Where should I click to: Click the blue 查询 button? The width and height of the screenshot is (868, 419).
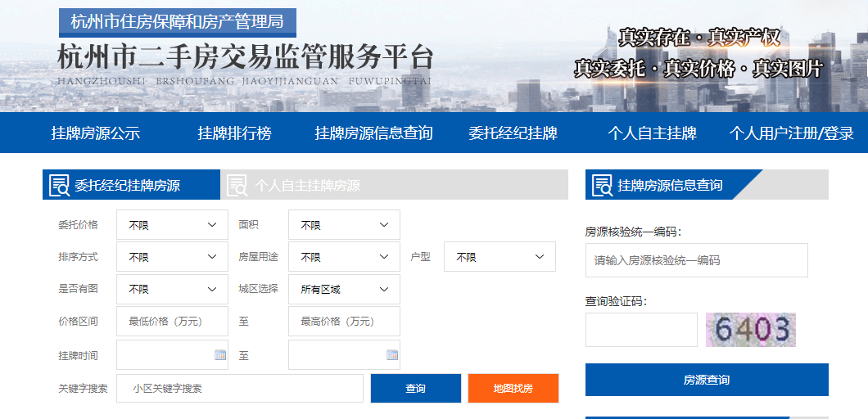(416, 389)
